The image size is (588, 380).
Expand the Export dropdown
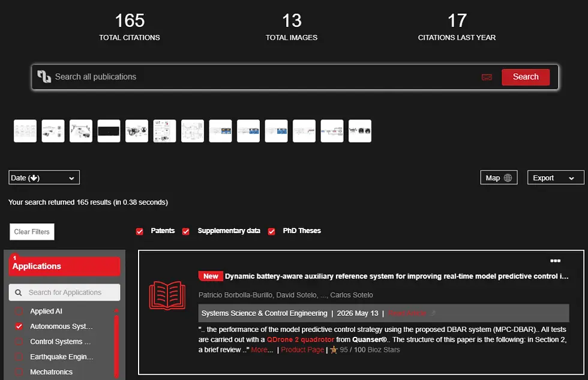[556, 177]
